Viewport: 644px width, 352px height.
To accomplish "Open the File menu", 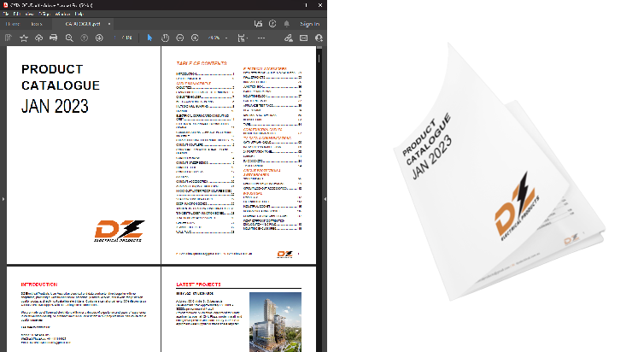I will (6, 15).
